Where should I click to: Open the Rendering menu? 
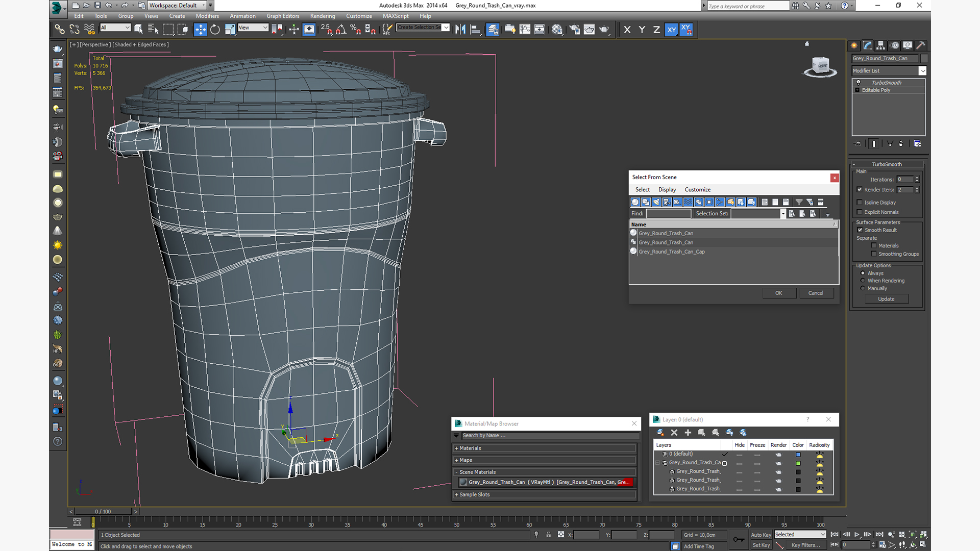322,16
